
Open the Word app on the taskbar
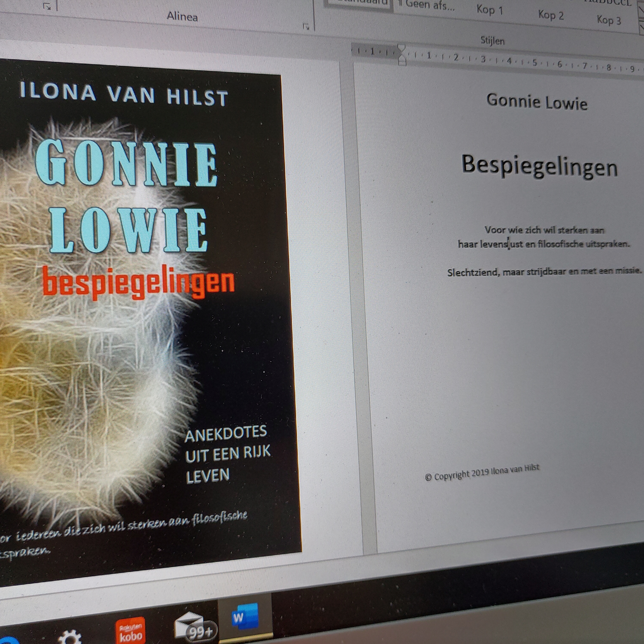coord(245,616)
